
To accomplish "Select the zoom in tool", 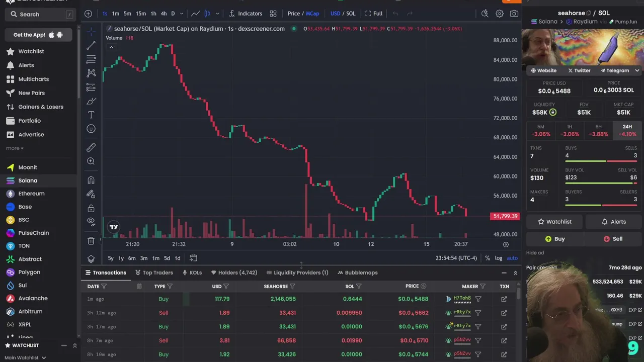I will click(91, 161).
